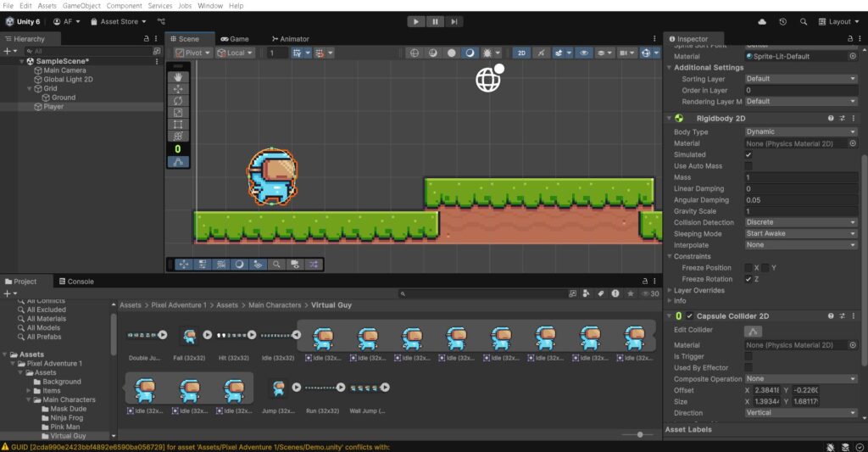Select the Transform tool
This screenshot has width=868, height=452.
(x=178, y=136)
